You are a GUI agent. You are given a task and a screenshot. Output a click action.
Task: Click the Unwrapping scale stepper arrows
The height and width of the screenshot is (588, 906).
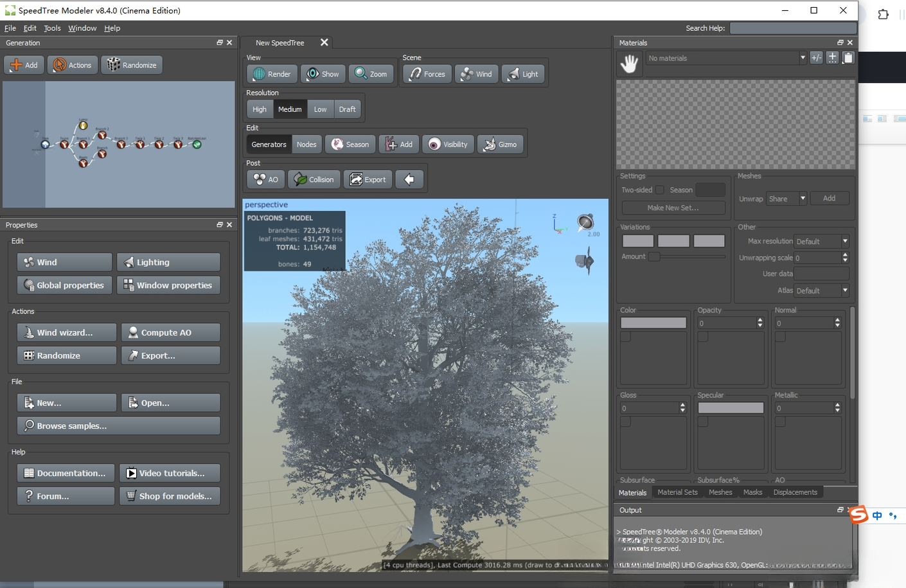[845, 258]
